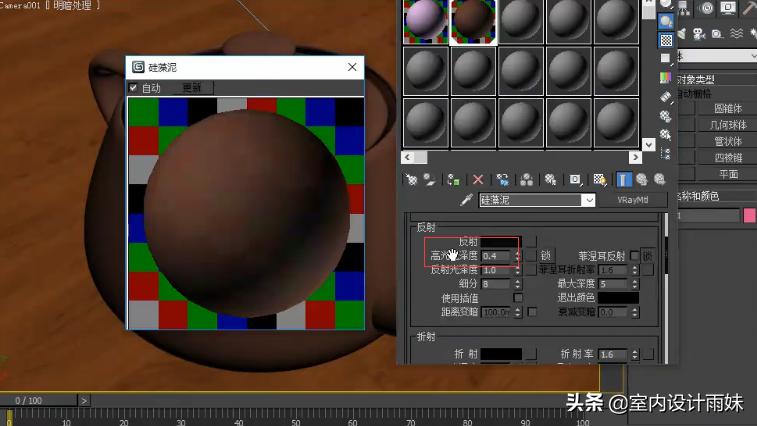
Task: Collapse the 名称和颜色 rollout header
Action: point(717,196)
